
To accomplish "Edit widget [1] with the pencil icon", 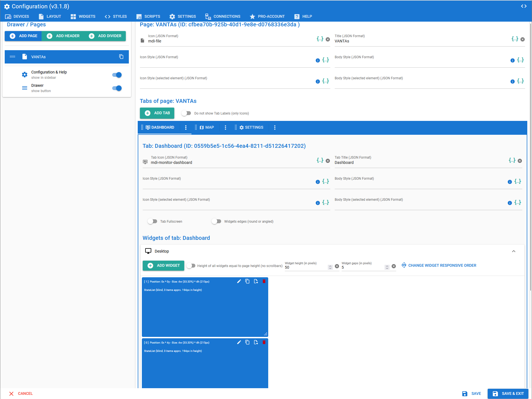I will coord(239,281).
